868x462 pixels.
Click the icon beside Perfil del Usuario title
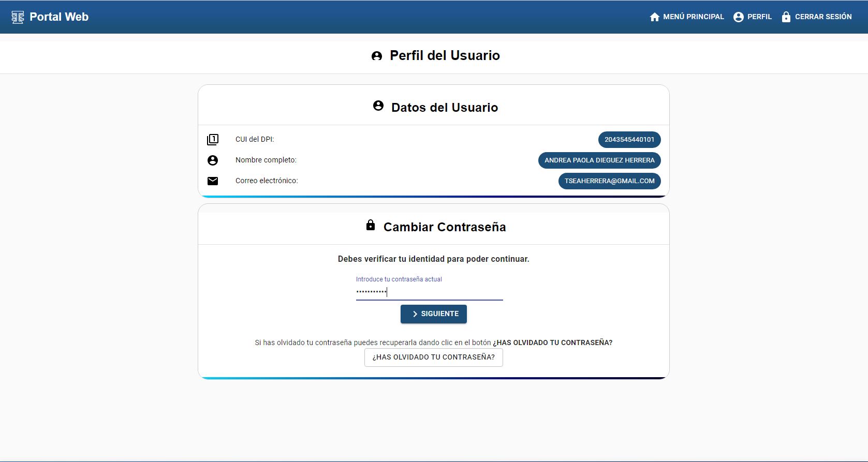tap(377, 56)
